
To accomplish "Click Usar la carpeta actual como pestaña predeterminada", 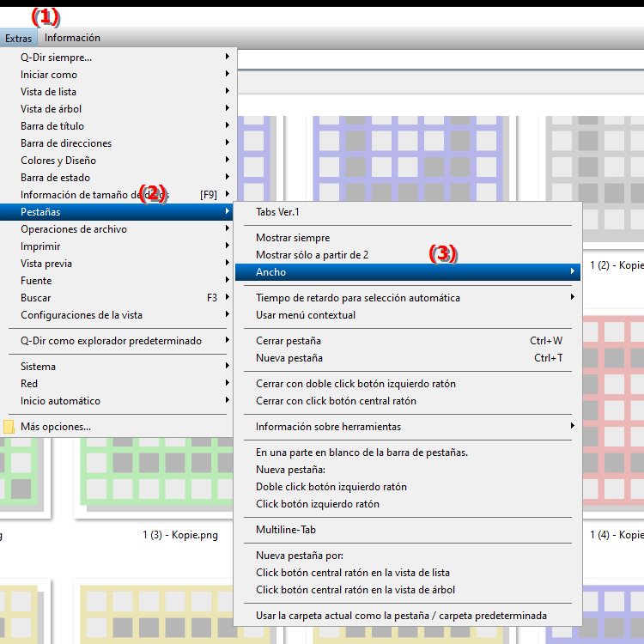I will pyautogui.click(x=401, y=616).
